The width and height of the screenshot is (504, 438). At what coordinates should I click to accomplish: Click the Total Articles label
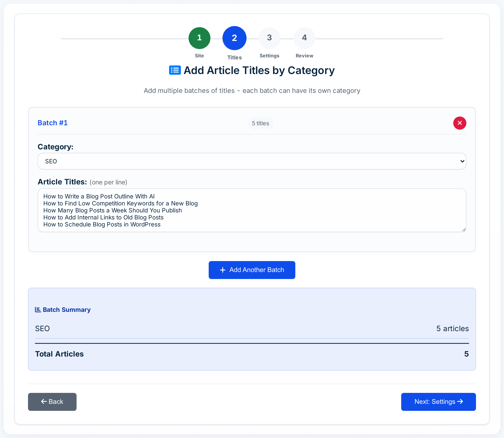59,354
